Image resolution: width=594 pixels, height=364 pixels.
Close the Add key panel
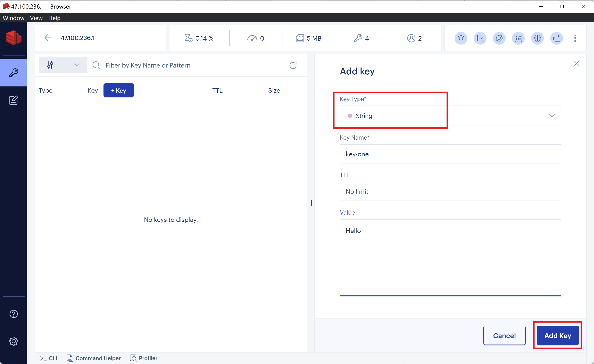576,64
